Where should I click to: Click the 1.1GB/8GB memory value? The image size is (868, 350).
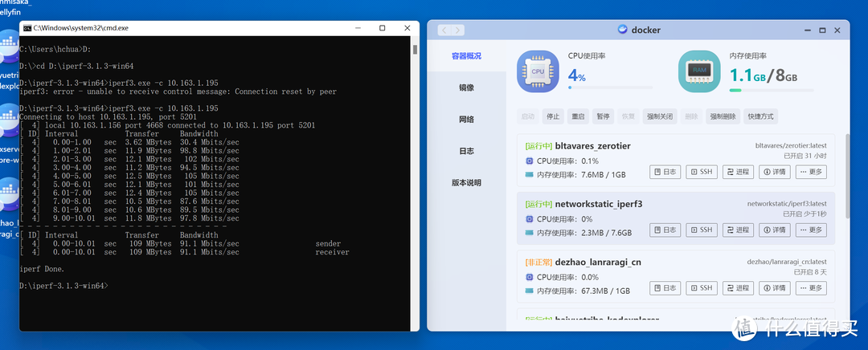click(x=764, y=75)
